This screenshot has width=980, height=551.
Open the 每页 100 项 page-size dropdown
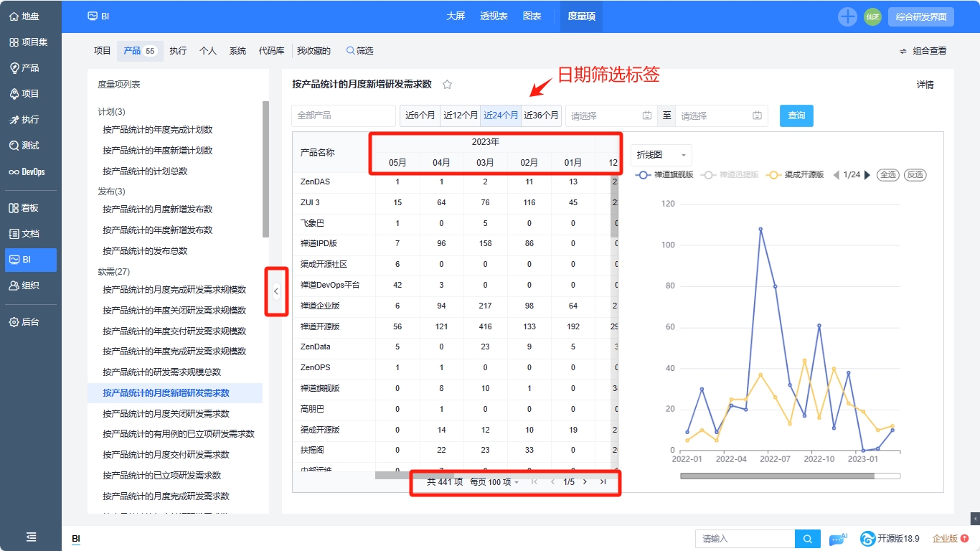(494, 482)
